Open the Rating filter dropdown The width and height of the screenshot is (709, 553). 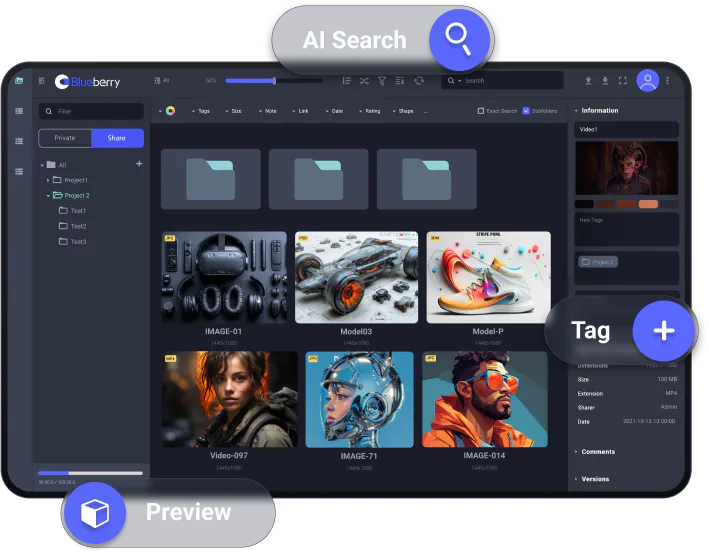(x=369, y=111)
